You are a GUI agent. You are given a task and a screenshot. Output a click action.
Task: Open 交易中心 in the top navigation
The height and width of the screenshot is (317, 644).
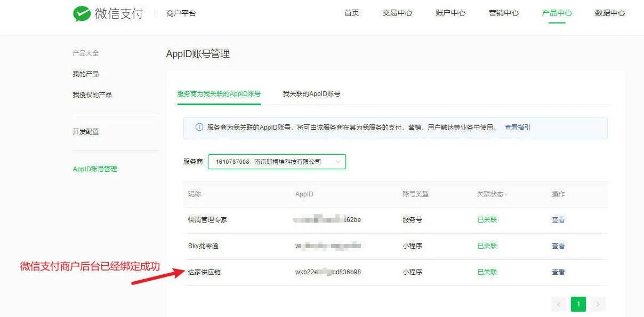pos(397,13)
